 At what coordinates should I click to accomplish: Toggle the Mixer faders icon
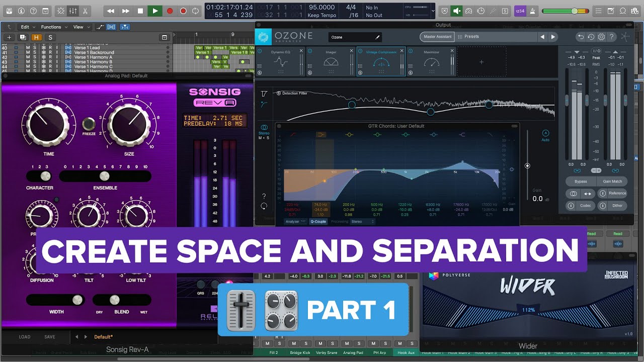pos(73,11)
